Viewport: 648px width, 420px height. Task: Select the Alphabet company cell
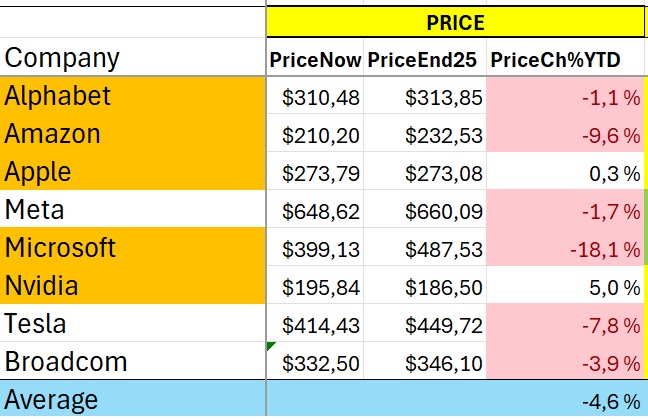[x=133, y=96]
